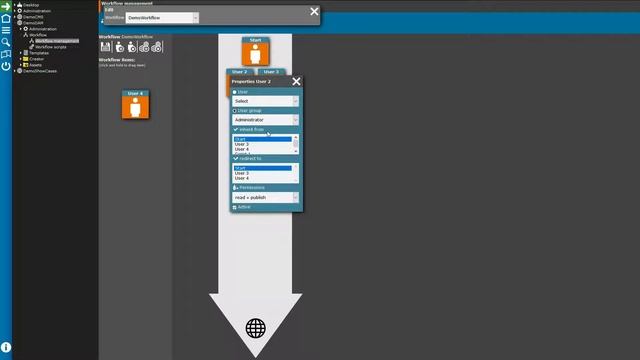Select User 4 in the redirect to list
This screenshot has height=360, width=640.
tap(262, 178)
